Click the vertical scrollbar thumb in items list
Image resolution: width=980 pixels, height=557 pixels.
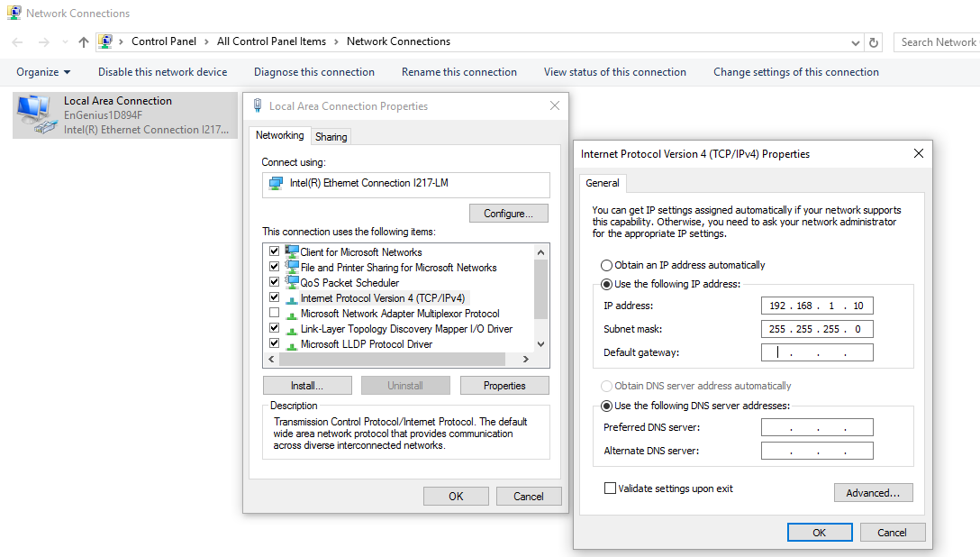pos(540,288)
